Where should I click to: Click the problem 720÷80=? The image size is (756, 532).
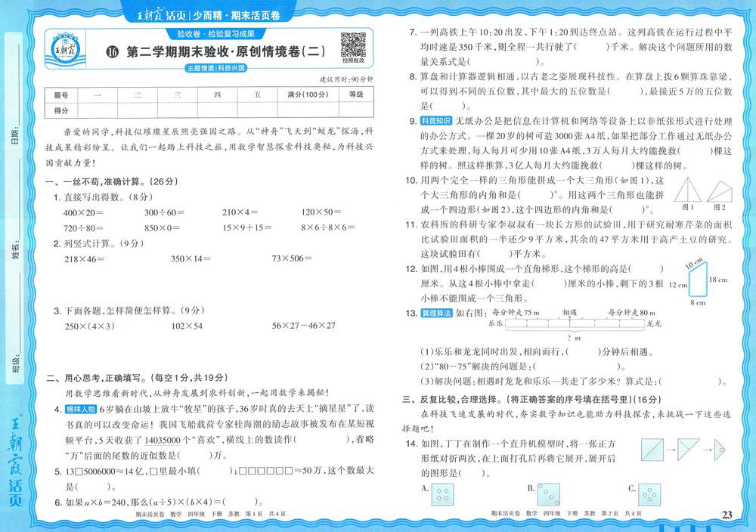tap(83, 228)
